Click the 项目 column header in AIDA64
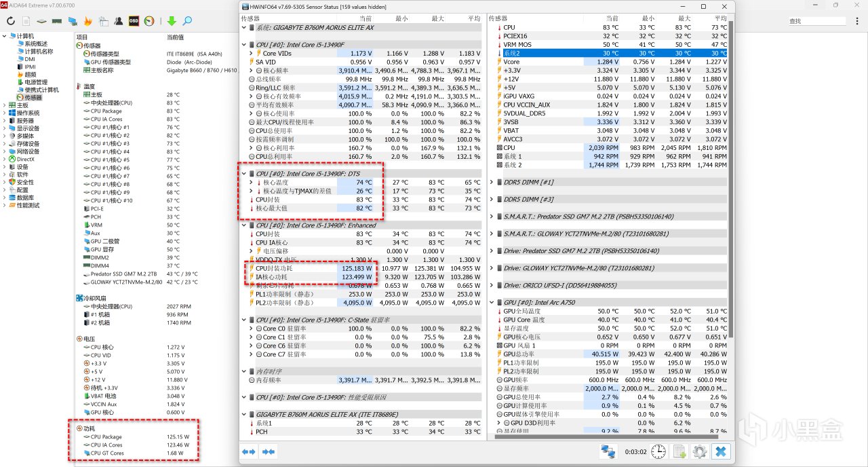 tap(82, 37)
